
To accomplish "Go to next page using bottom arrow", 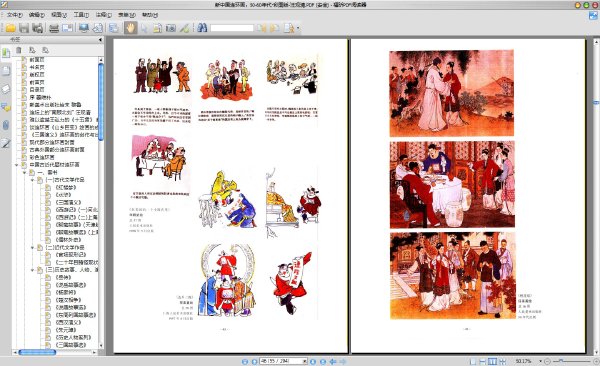I will [313, 361].
